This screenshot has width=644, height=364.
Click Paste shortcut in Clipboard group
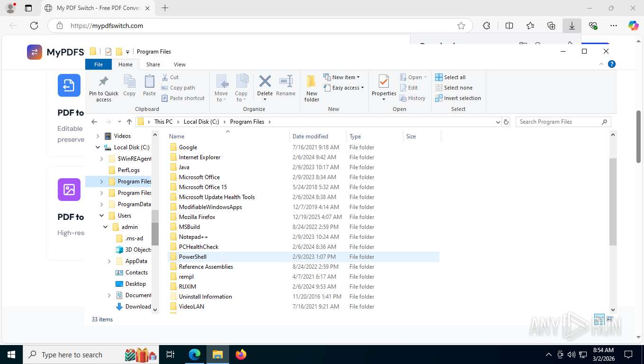click(183, 98)
